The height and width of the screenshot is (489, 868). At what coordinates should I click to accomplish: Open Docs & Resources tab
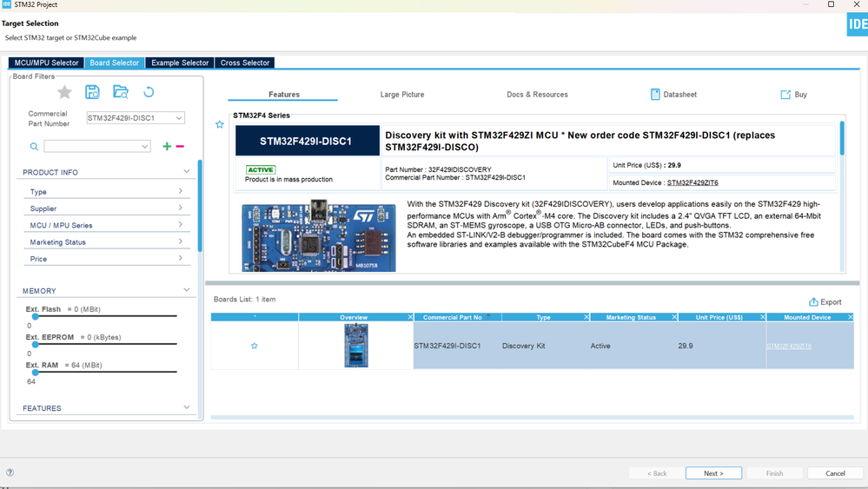pyautogui.click(x=538, y=95)
